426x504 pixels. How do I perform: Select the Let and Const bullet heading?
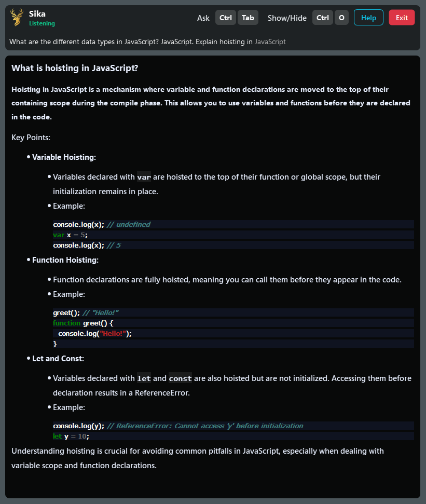pyautogui.click(x=58, y=359)
